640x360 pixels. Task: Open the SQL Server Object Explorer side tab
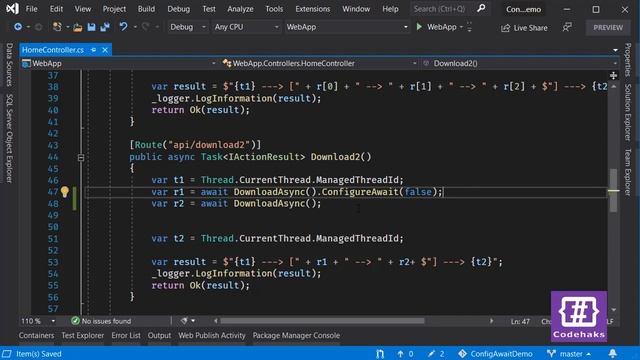point(9,138)
